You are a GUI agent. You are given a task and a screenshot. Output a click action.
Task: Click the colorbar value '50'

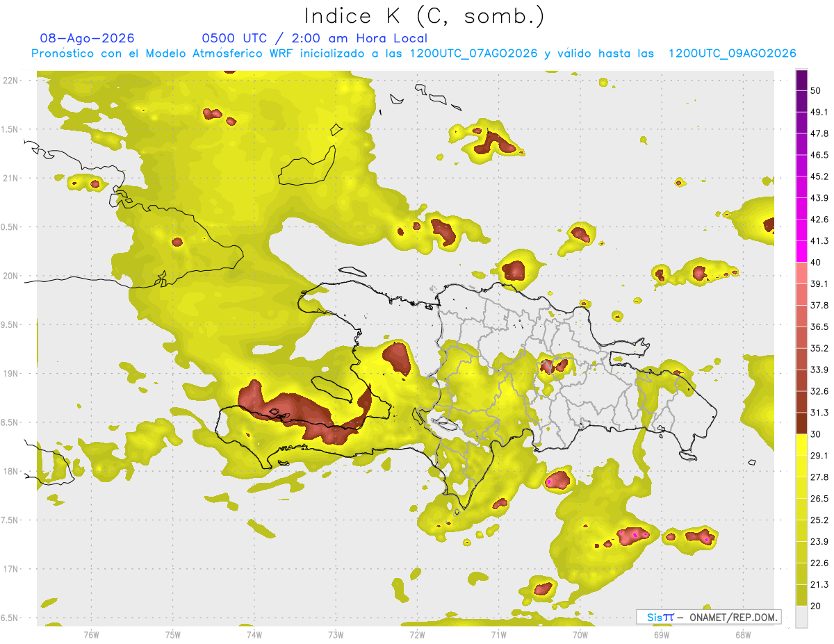click(x=816, y=90)
